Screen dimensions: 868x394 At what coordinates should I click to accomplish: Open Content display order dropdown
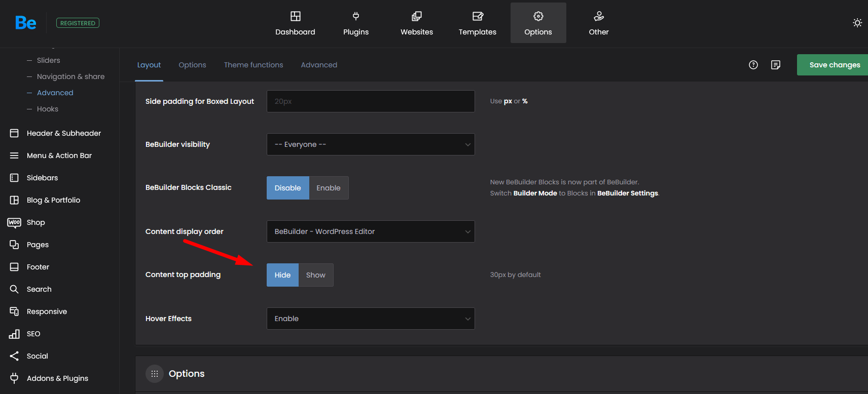[371, 231]
